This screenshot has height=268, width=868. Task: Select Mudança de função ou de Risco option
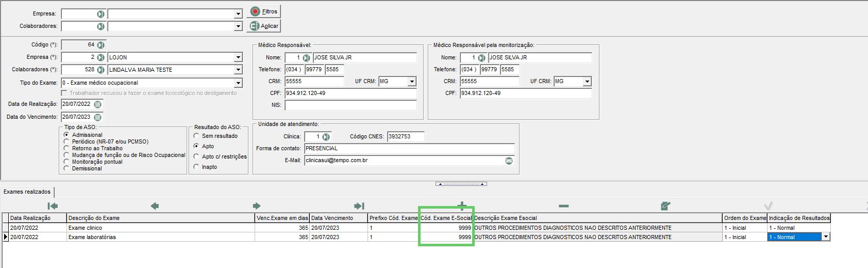tap(66, 155)
